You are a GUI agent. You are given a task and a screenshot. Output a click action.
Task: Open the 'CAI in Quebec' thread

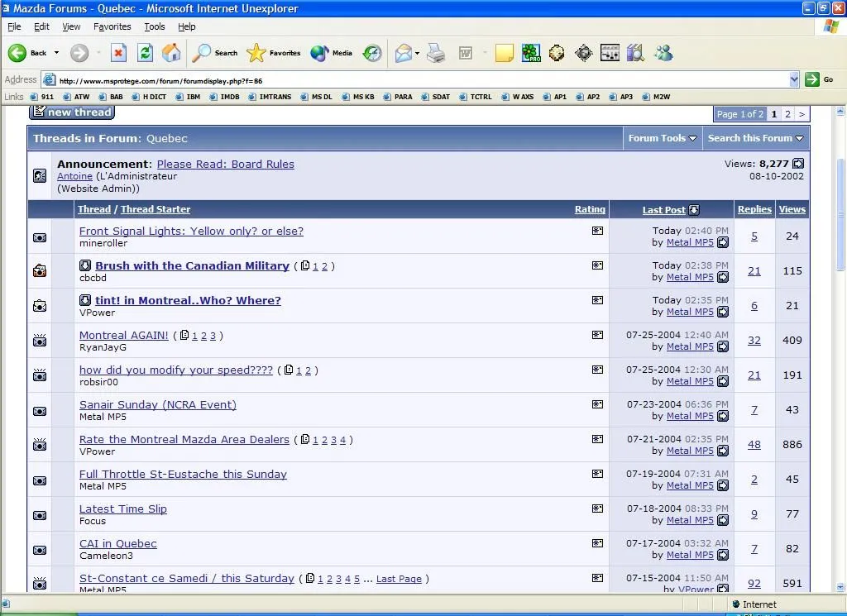pyautogui.click(x=117, y=543)
